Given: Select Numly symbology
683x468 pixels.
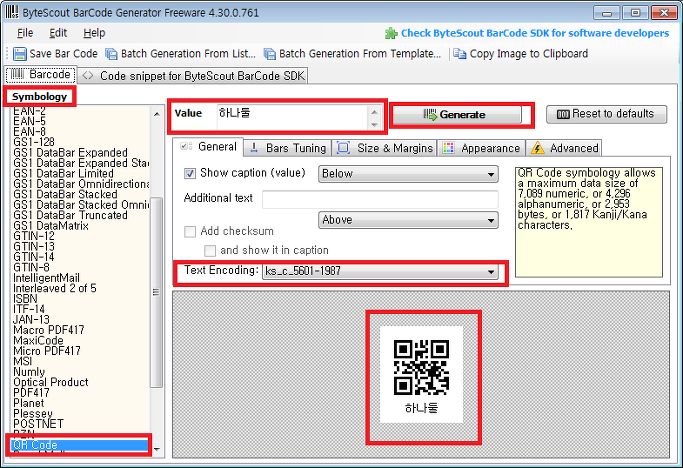Looking at the screenshot, I should pos(29,372).
